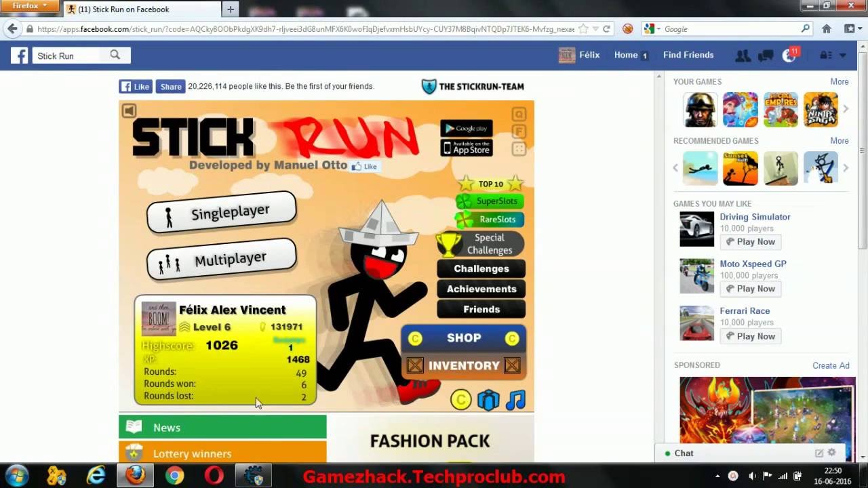Open Ferrari Race game link
Viewport: 868px width, 488px height.
[745, 310]
